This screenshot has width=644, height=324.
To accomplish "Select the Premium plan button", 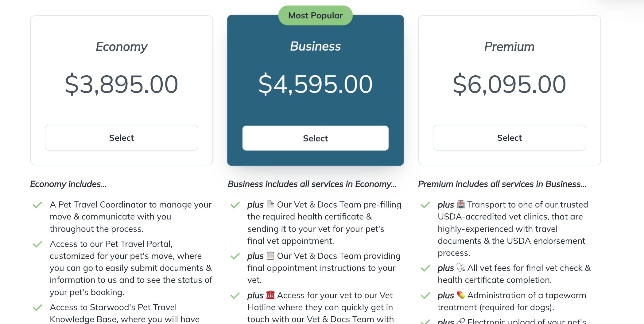I will click(x=510, y=138).
